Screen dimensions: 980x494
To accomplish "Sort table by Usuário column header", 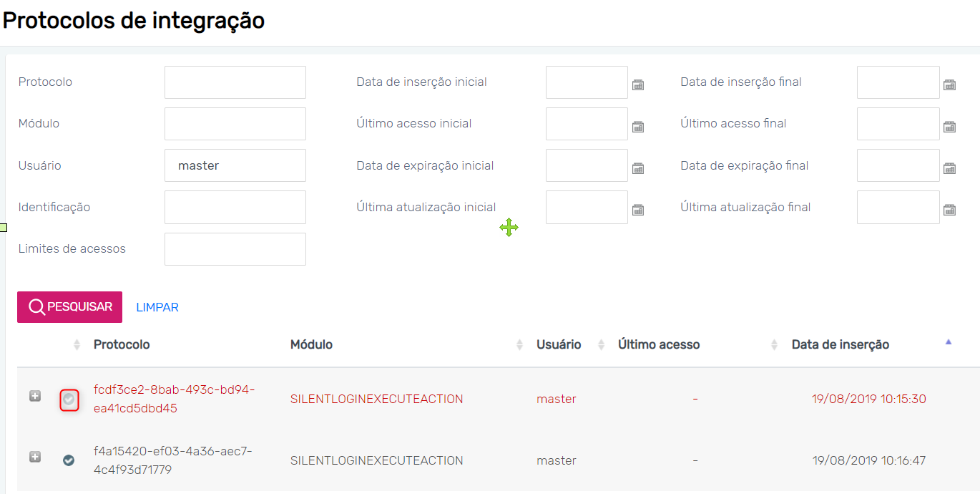I will pos(559,344).
